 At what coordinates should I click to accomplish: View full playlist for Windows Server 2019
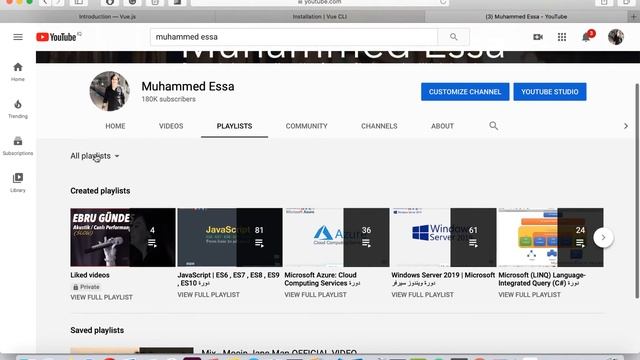point(422,295)
